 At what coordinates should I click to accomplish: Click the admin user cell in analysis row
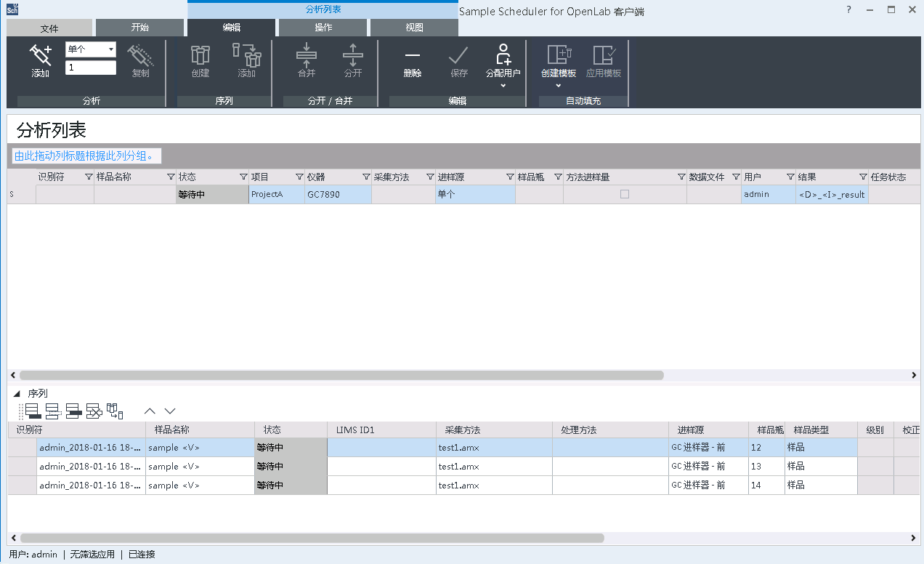click(769, 194)
